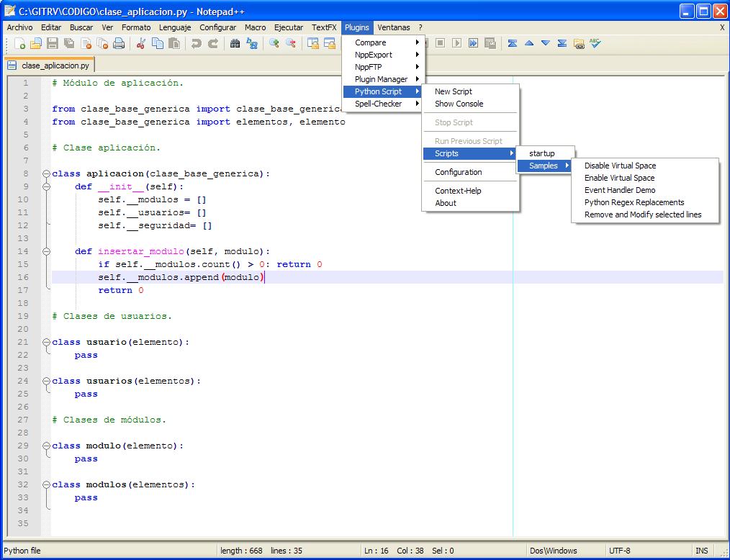Print the document using the printer icon
Image resolution: width=730 pixels, height=560 pixels.
pyautogui.click(x=120, y=44)
